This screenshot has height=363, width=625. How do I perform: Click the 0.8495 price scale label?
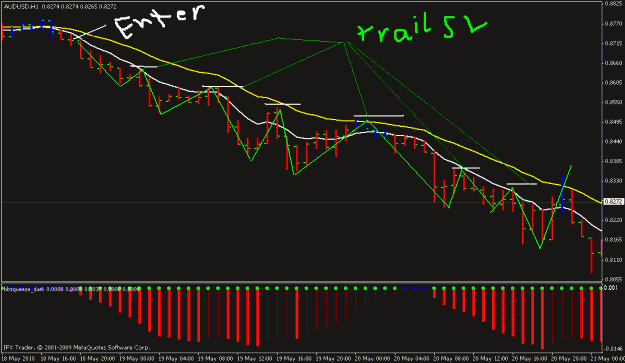[613, 122]
